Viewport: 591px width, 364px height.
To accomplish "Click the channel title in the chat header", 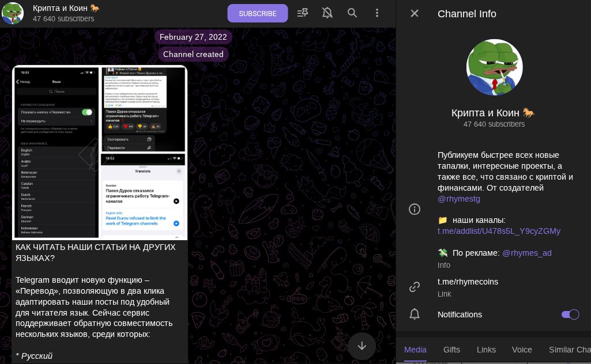I will click(x=66, y=8).
